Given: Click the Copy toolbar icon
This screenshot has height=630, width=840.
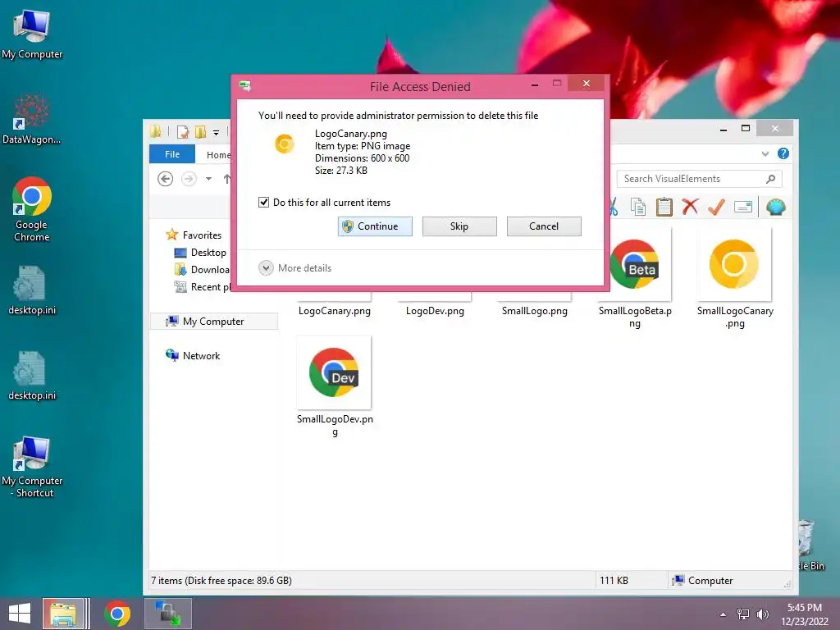Looking at the screenshot, I should point(637,207).
